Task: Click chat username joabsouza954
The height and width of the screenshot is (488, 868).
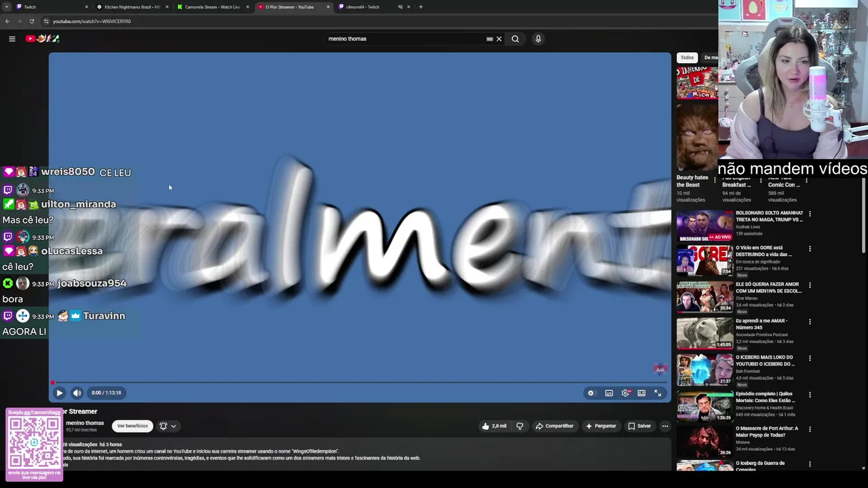Action: [x=92, y=283]
